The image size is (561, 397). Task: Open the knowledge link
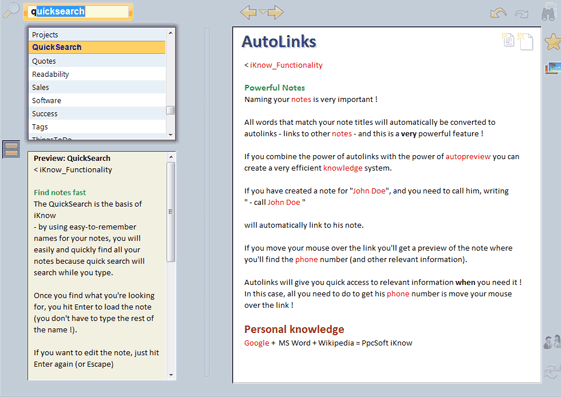coord(343,168)
